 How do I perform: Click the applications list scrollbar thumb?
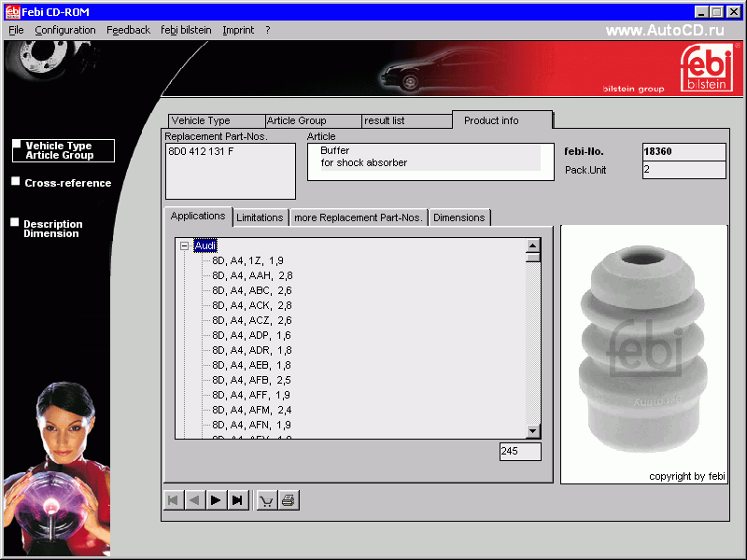(532, 258)
